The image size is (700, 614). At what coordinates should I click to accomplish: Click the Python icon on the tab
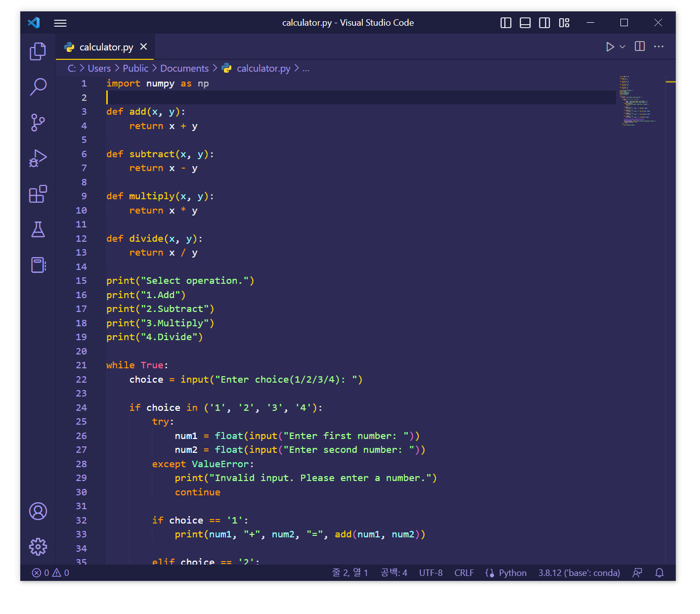pos(69,47)
